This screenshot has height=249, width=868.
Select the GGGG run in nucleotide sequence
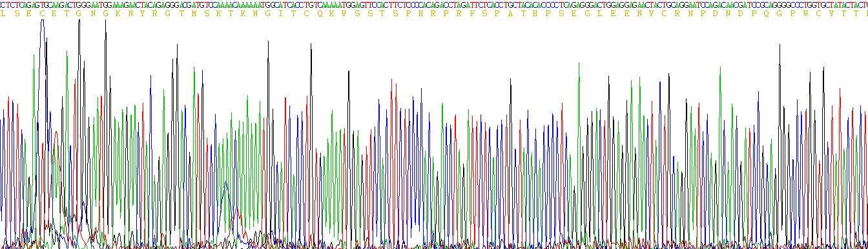point(781,5)
